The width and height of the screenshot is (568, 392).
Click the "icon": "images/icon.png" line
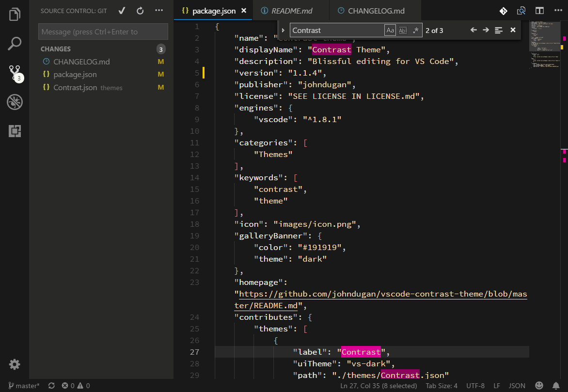tap(298, 224)
